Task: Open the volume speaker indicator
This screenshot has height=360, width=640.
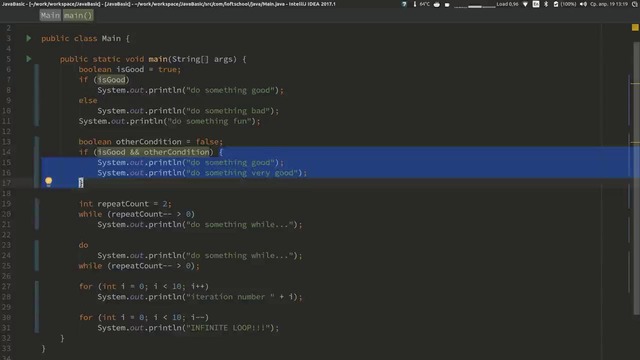Action: [584, 4]
